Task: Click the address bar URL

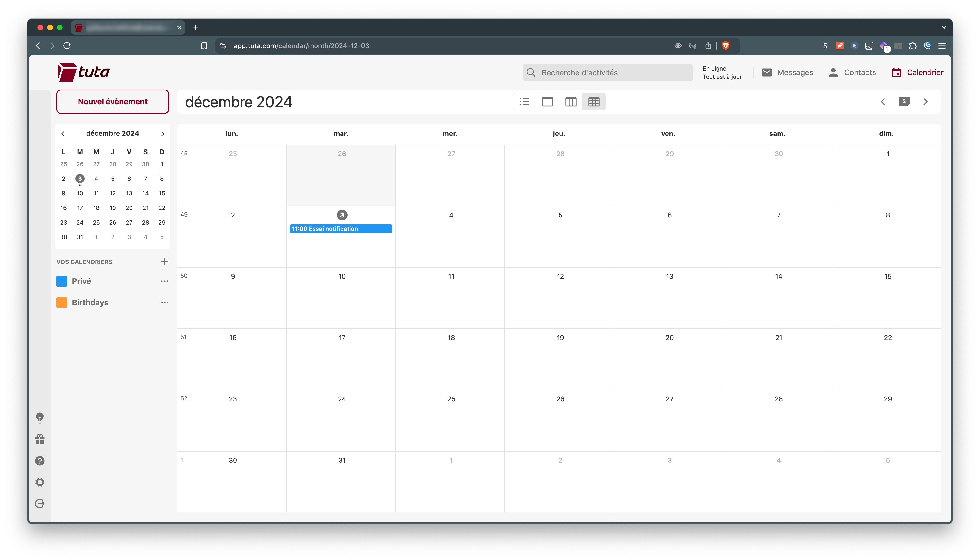Action: pyautogui.click(x=301, y=46)
